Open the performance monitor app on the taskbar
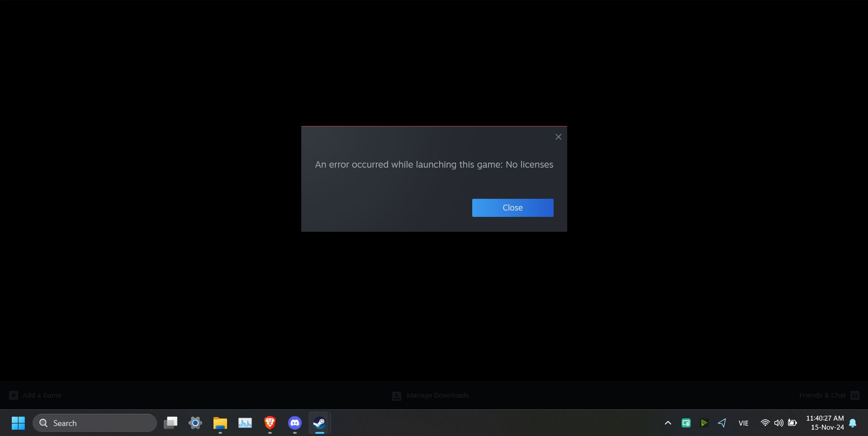Viewport: 868px width, 436px height. click(x=245, y=423)
